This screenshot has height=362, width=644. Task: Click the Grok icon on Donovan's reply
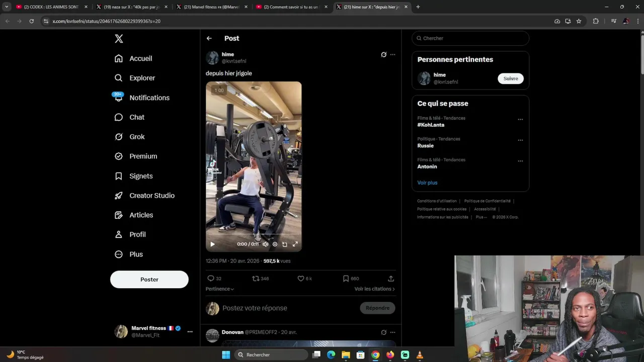click(383, 332)
